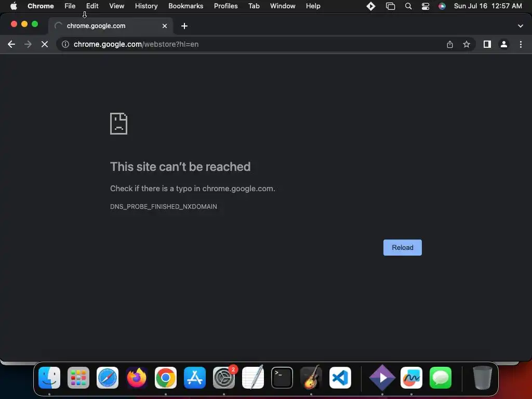
Task: Click the diamond arrow menu bar icon
Action: [371, 6]
